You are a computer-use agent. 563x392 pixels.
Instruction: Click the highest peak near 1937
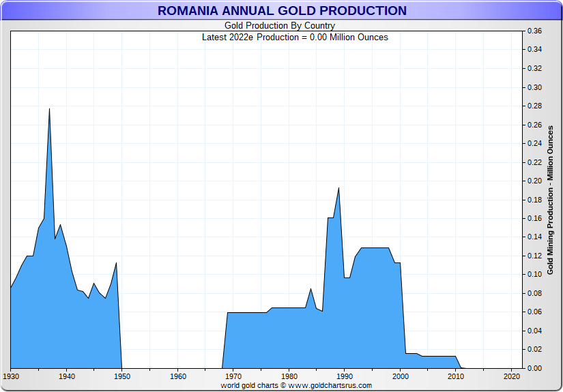click(49, 109)
